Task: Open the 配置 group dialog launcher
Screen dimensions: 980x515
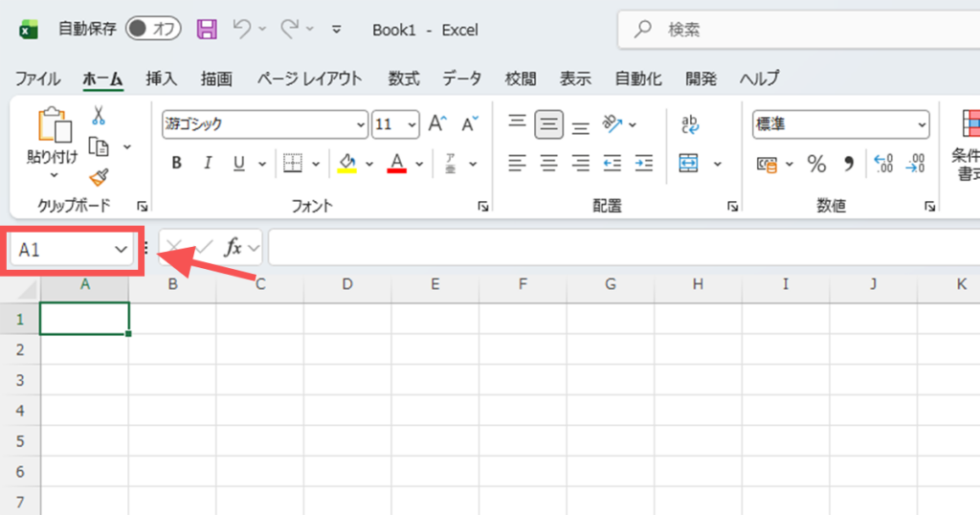Action: click(x=732, y=206)
